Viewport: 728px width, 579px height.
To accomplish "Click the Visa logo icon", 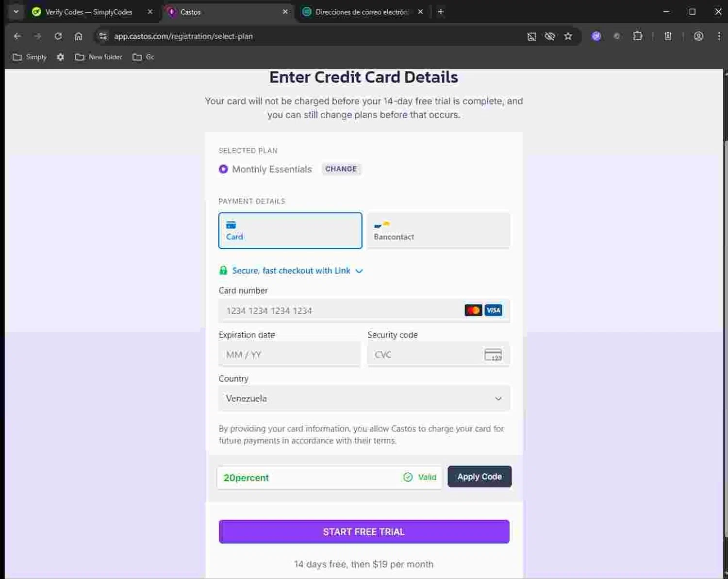I will (494, 310).
